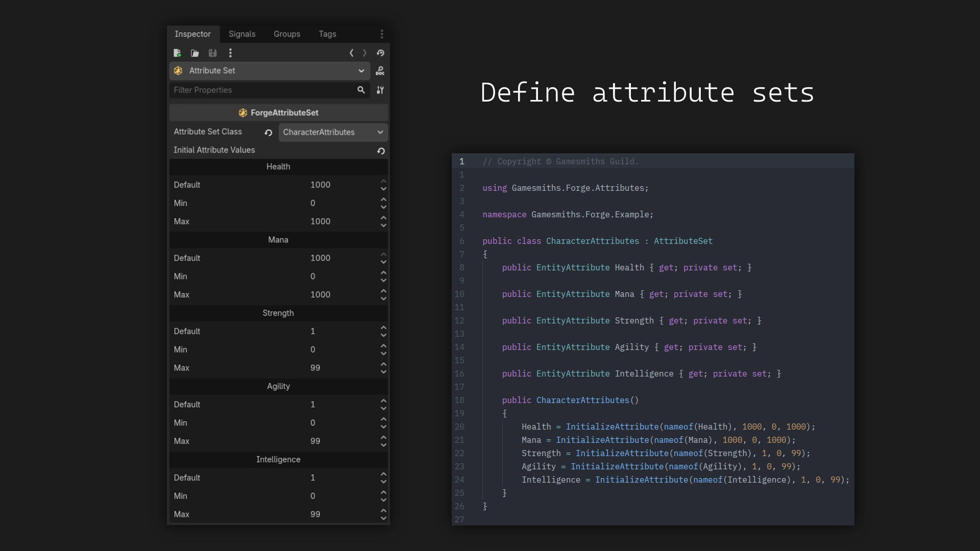
Task: Click the Intelligence InitializeAttribute code line
Action: tap(685, 480)
